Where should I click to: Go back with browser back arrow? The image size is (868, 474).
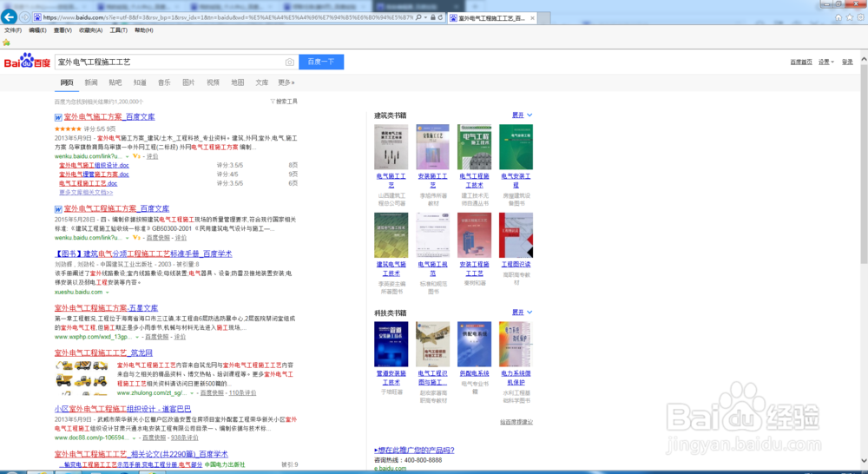(10, 17)
